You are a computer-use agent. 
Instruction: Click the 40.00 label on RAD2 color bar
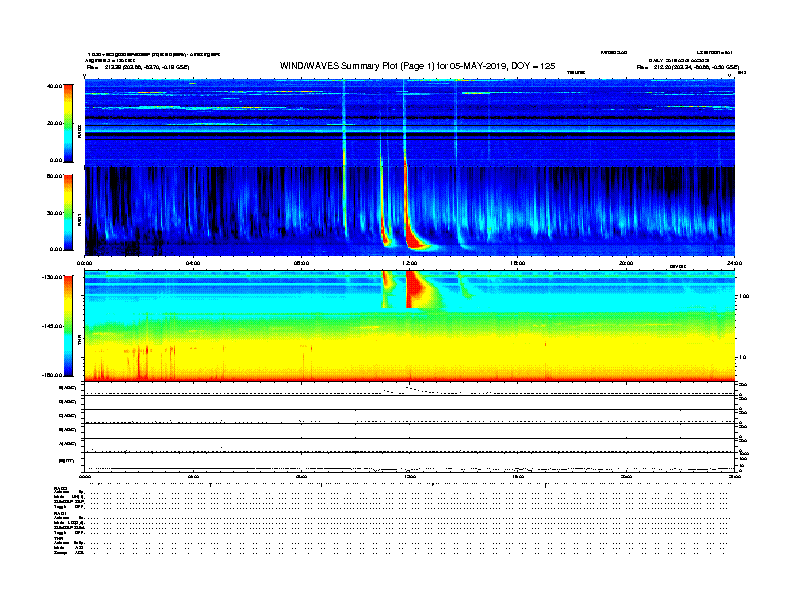point(55,86)
